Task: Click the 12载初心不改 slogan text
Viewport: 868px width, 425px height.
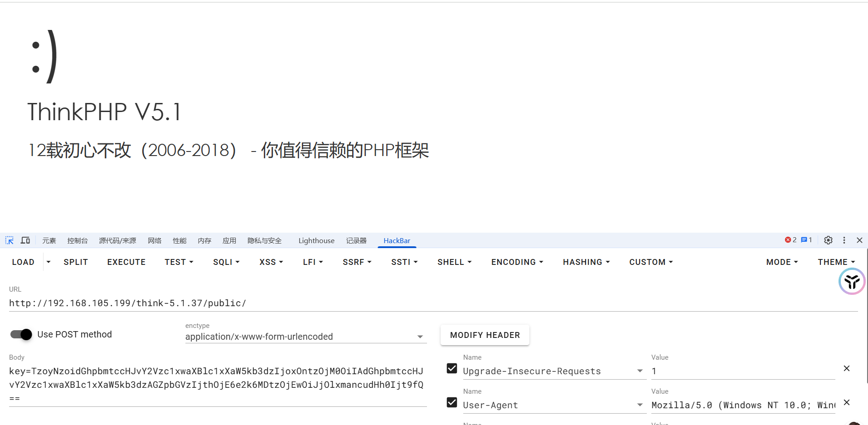Action: click(x=228, y=150)
